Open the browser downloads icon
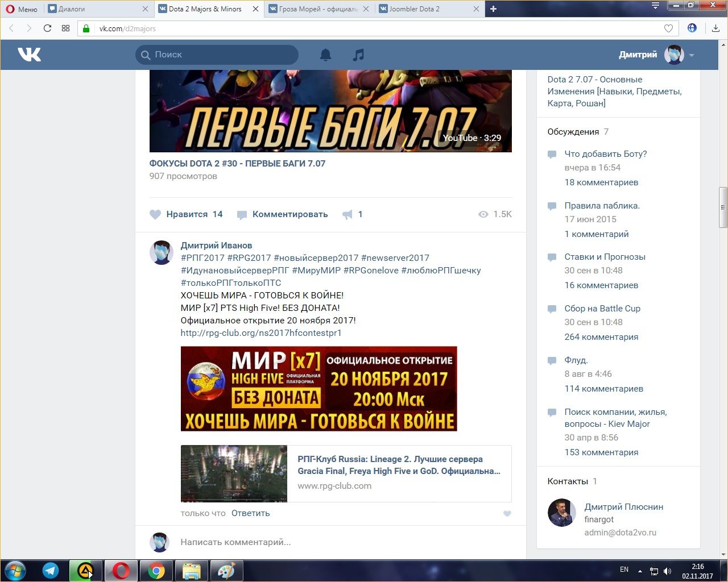This screenshot has height=582, width=728. pyautogui.click(x=716, y=28)
